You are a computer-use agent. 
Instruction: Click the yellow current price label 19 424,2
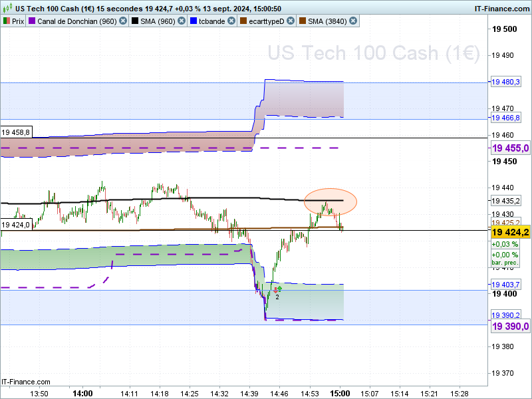pyautogui.click(x=511, y=232)
